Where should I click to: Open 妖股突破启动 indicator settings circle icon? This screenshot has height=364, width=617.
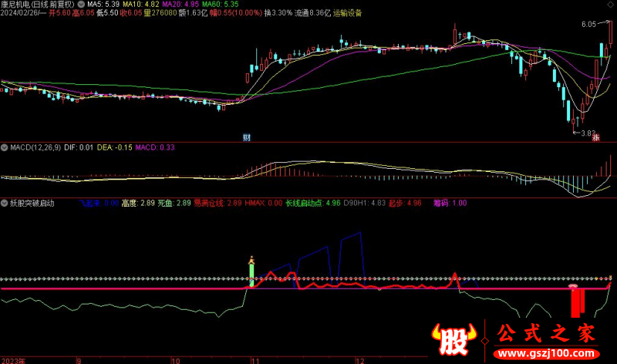point(4,204)
